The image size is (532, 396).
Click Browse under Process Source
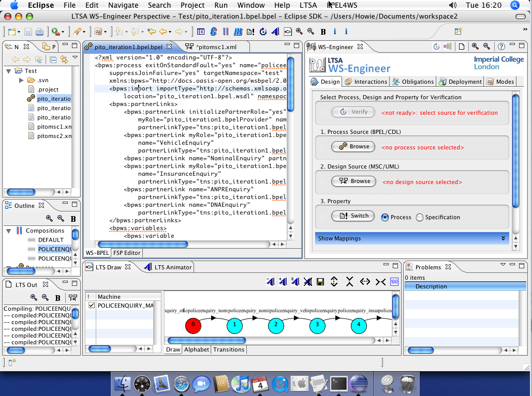(x=353, y=146)
